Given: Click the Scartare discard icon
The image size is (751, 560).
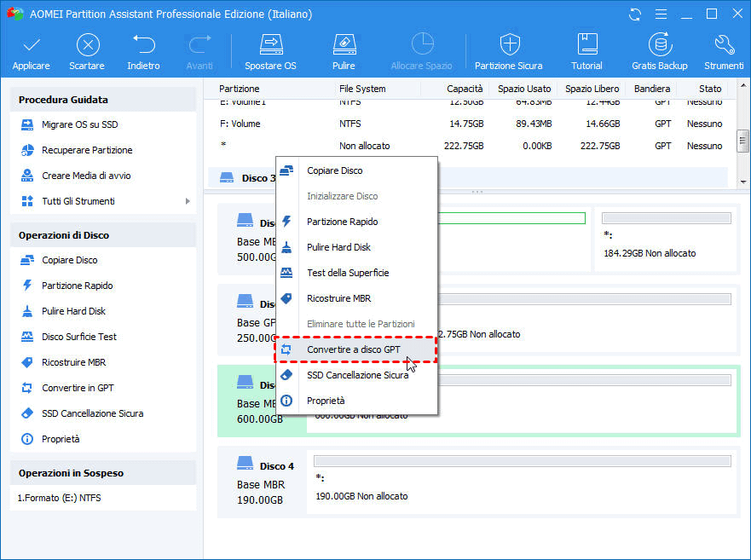Looking at the screenshot, I should [88, 45].
